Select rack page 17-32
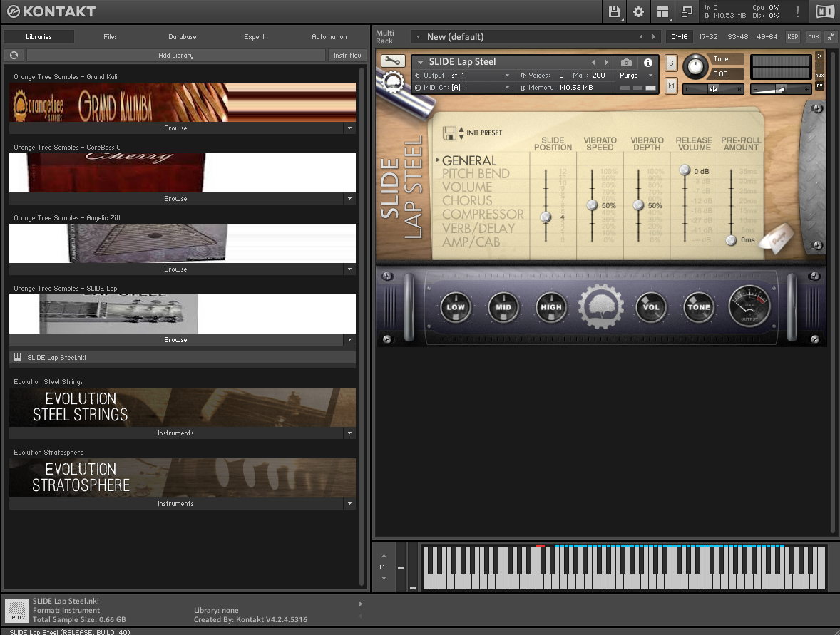The width and height of the screenshot is (840, 635). tap(708, 37)
